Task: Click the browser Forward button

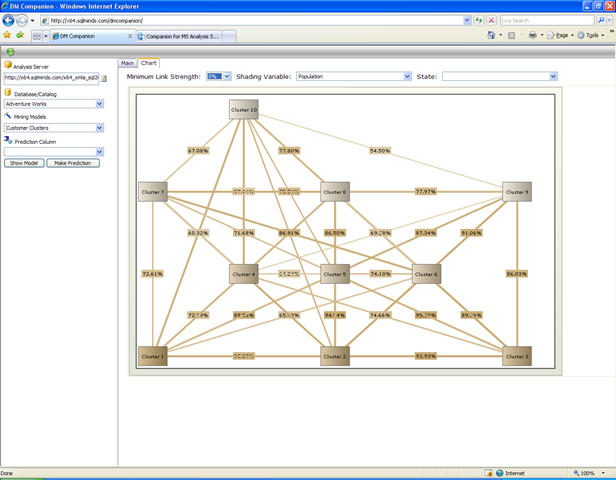Action: click(22, 20)
